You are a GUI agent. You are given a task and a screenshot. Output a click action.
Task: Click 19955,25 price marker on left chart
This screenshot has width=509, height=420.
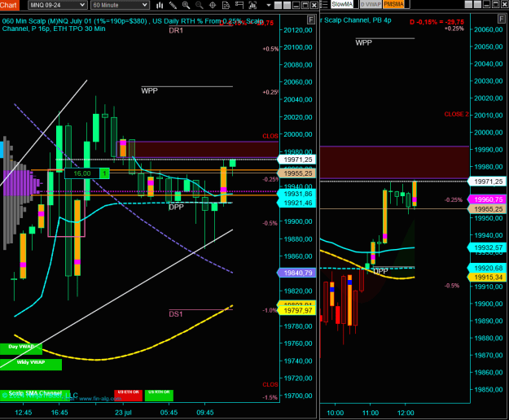(x=296, y=173)
